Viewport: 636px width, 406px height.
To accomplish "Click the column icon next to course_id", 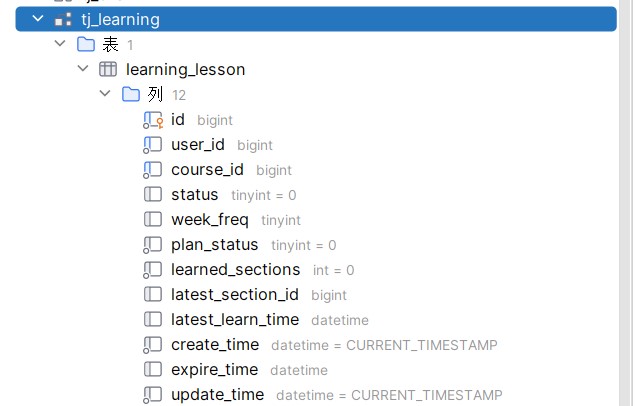I will click(153, 170).
